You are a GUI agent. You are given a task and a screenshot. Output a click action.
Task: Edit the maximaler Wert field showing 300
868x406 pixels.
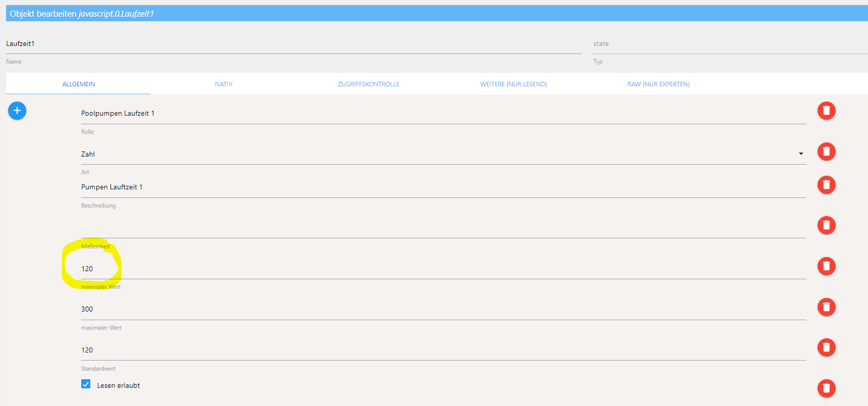coord(444,310)
